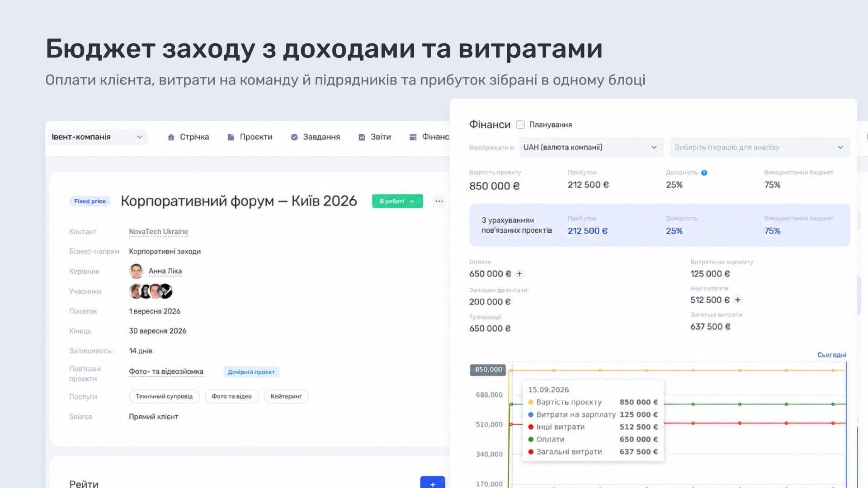Click the checkmark icon beside Завдання
This screenshot has height=488, width=868.
pos(294,137)
